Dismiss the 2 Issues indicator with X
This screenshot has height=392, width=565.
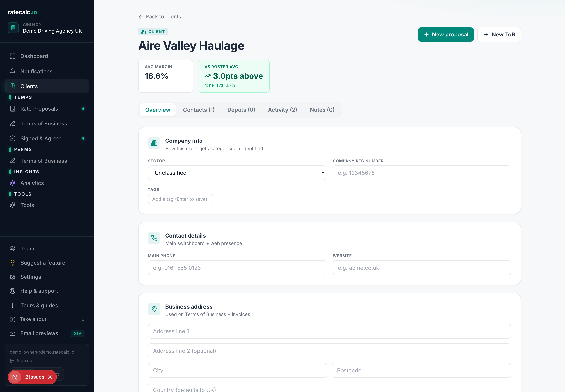tap(50, 377)
